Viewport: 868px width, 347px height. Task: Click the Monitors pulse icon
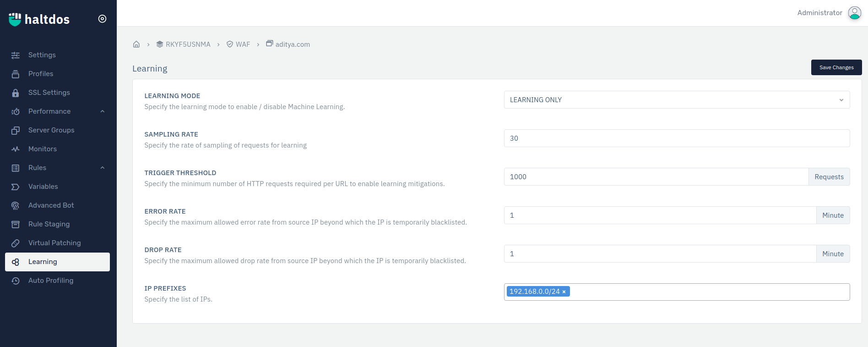click(16, 149)
